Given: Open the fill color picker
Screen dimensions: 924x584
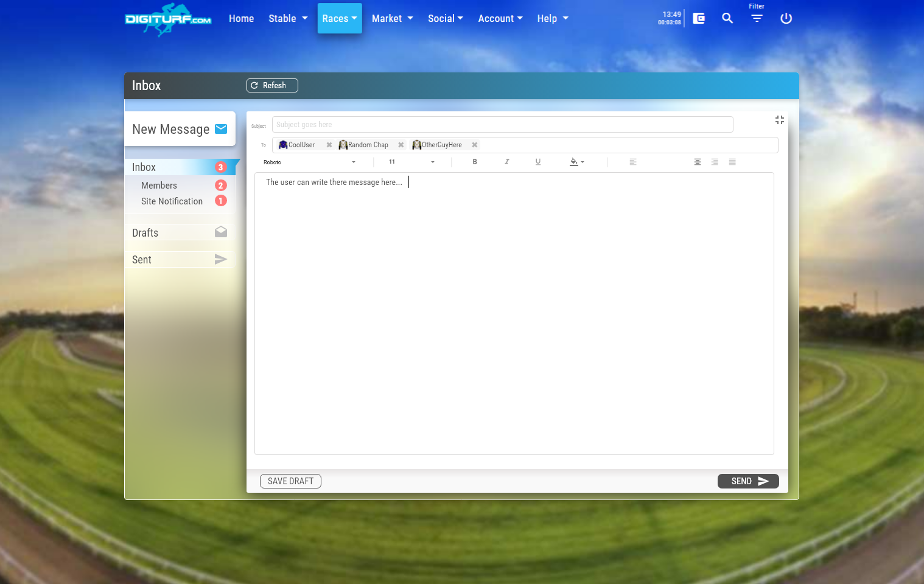Looking at the screenshot, I should tap(576, 162).
